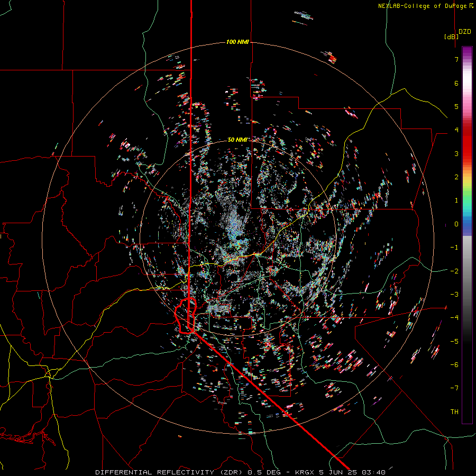Click the 100 NMI range ring label
Viewport: 476px width, 476px height.
pyautogui.click(x=237, y=42)
